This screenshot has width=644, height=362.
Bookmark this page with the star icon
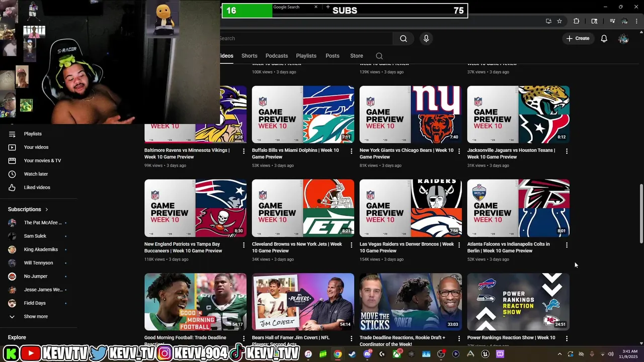pos(559,21)
